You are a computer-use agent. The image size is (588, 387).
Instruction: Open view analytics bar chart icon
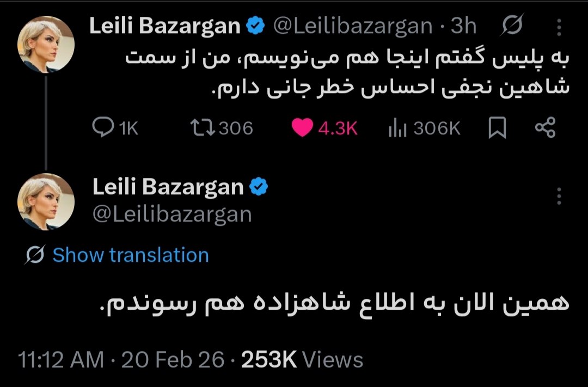[397, 128]
